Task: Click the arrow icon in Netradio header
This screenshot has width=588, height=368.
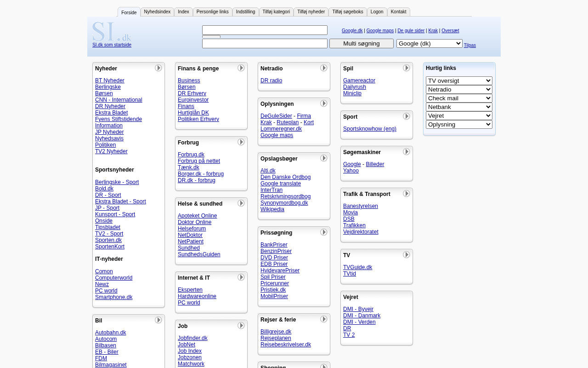Action: pyautogui.click(x=324, y=68)
